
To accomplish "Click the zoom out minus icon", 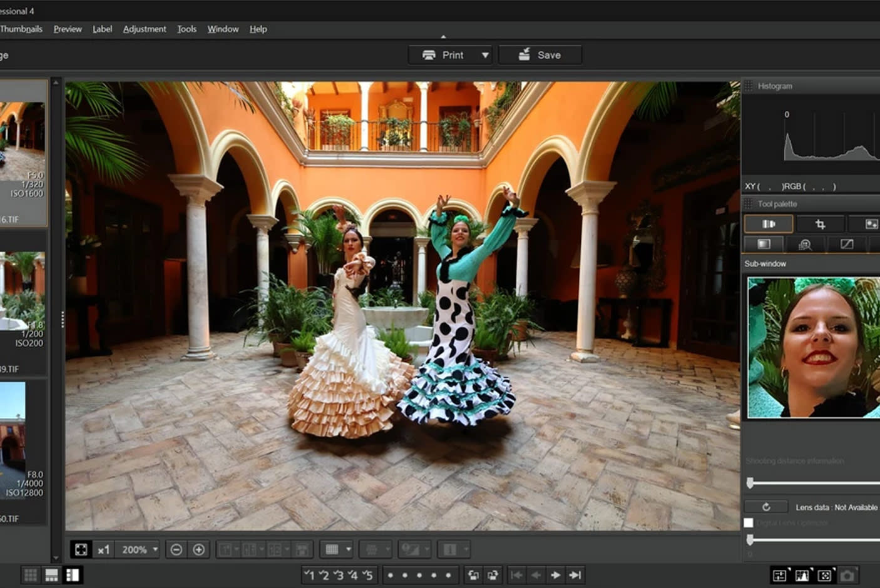I will 177,550.
